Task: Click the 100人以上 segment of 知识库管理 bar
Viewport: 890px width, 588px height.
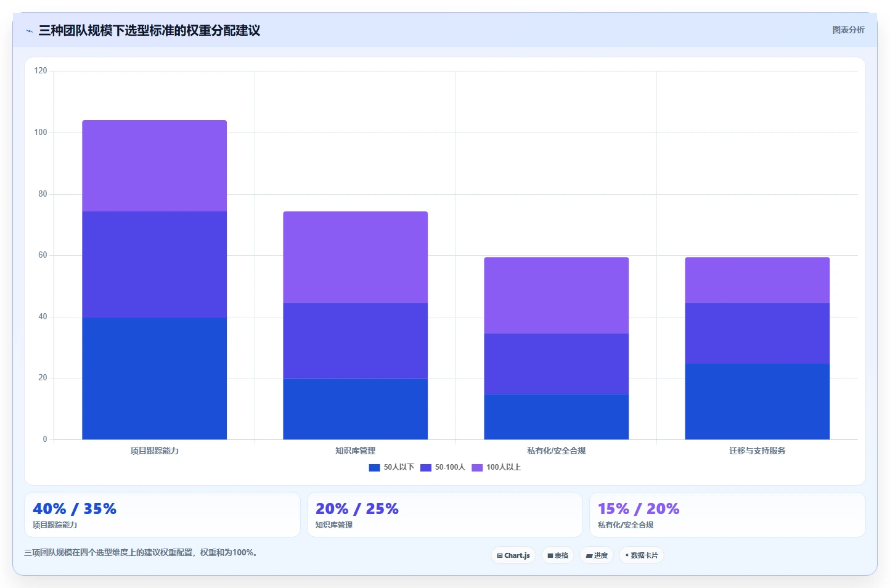Action: pyautogui.click(x=356, y=257)
